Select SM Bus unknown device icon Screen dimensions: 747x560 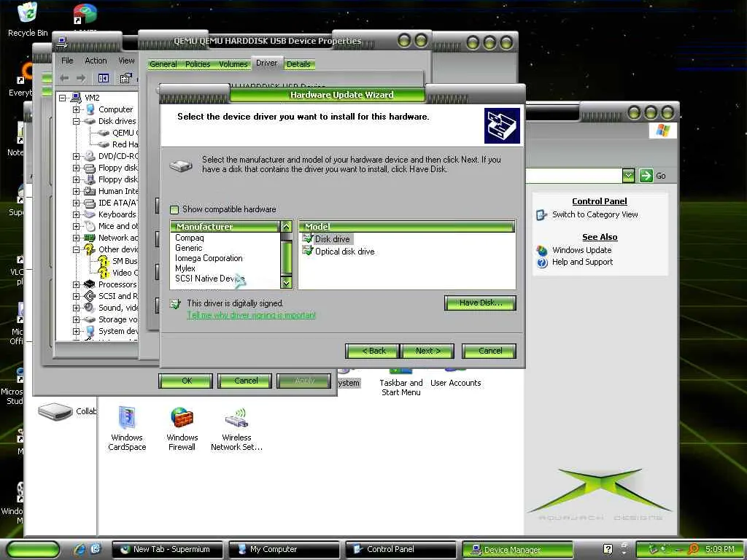click(104, 261)
